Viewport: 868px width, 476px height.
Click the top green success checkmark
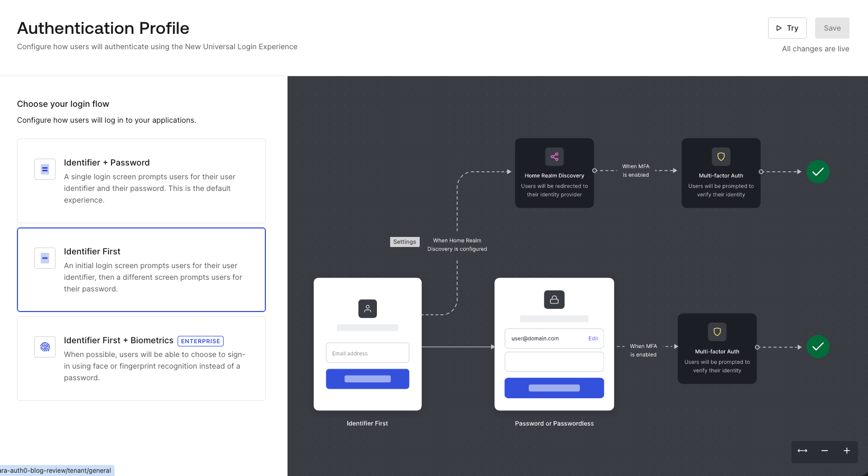pos(818,172)
